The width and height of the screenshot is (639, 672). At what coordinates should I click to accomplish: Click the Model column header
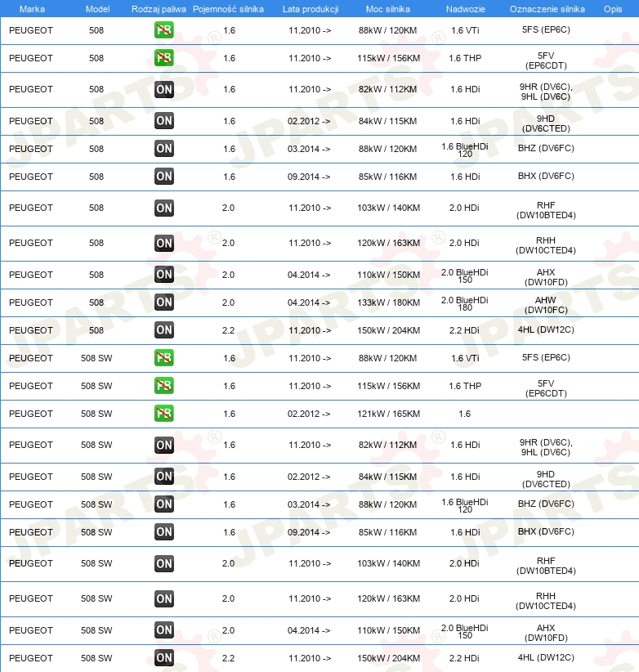coord(98,9)
